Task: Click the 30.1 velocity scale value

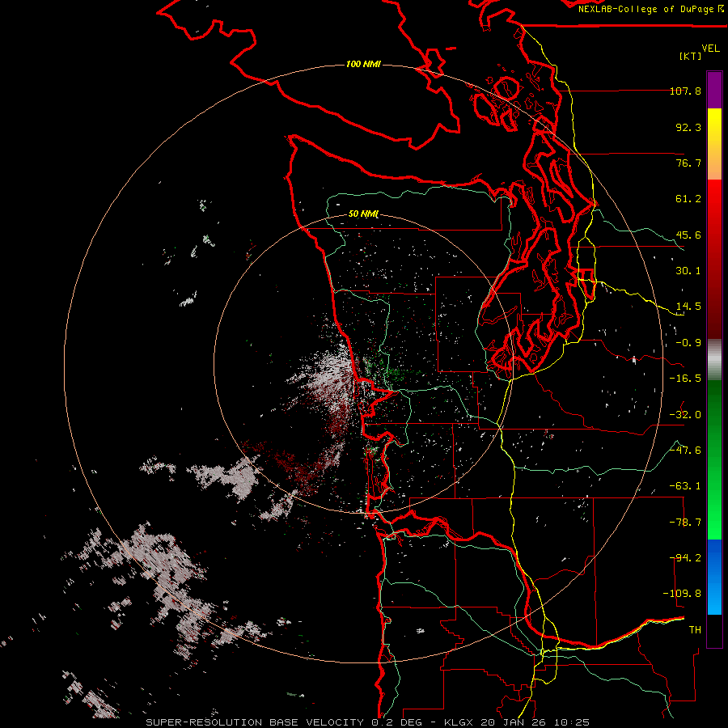Action: coord(688,271)
